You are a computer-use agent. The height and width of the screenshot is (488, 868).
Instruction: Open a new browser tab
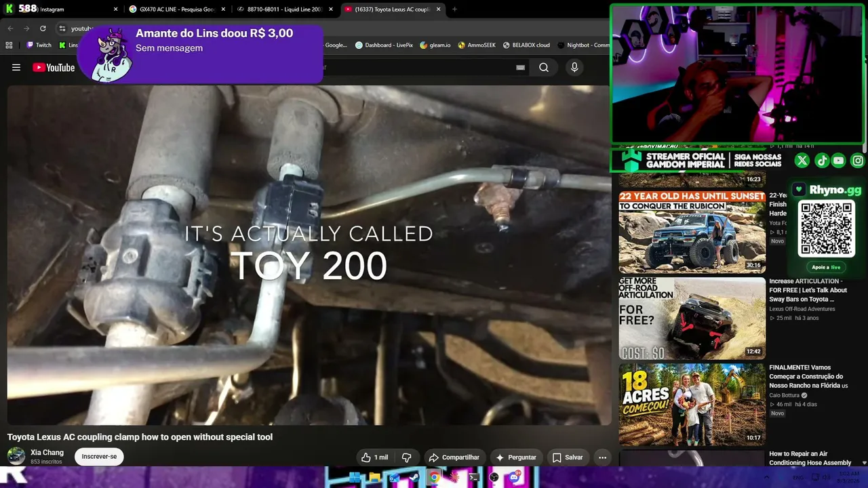tap(454, 9)
